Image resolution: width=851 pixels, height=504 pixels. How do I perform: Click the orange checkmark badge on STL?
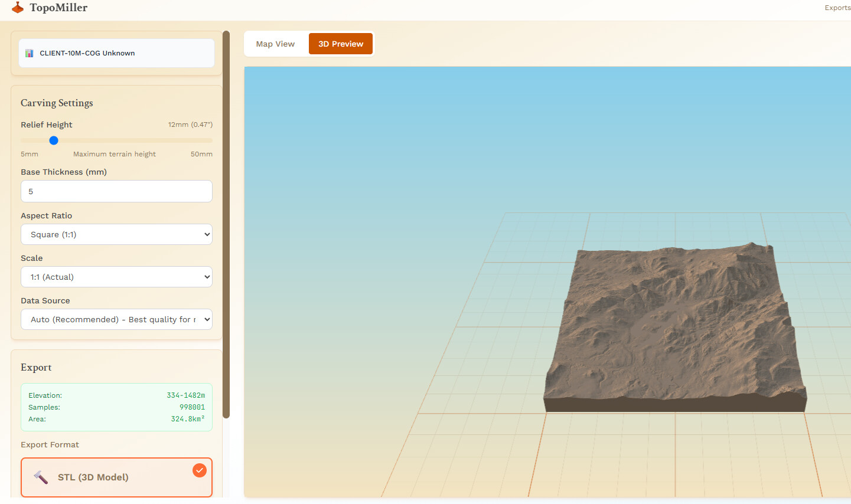[x=200, y=470]
